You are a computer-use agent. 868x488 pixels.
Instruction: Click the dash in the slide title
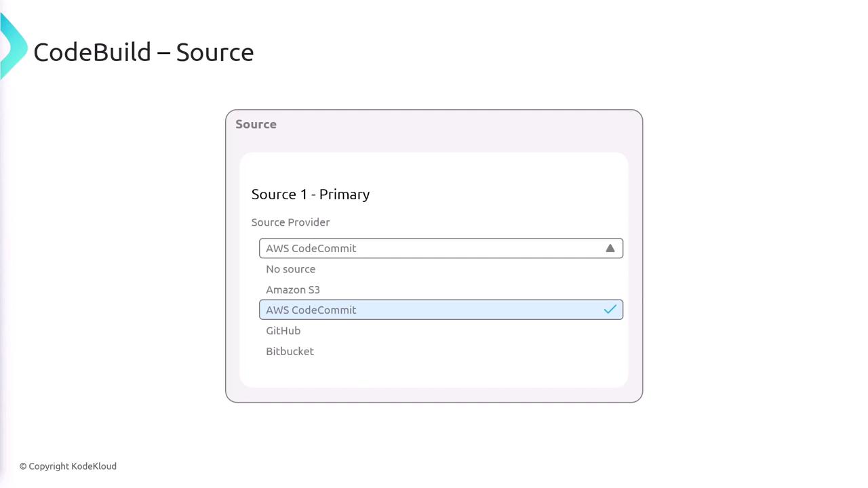tap(163, 52)
